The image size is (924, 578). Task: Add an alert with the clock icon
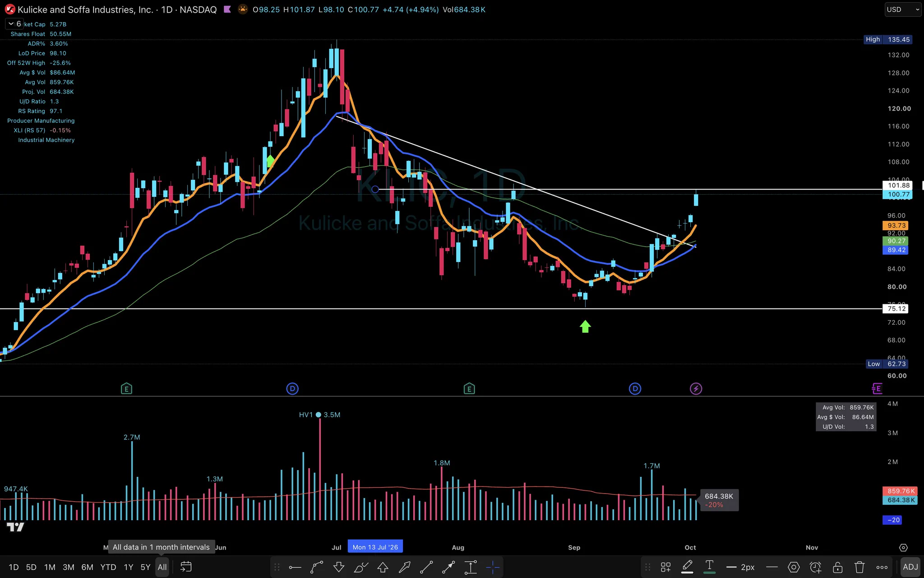click(x=816, y=567)
